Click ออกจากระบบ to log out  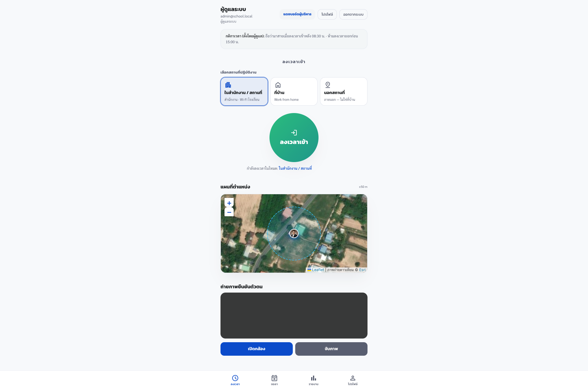coord(353,14)
